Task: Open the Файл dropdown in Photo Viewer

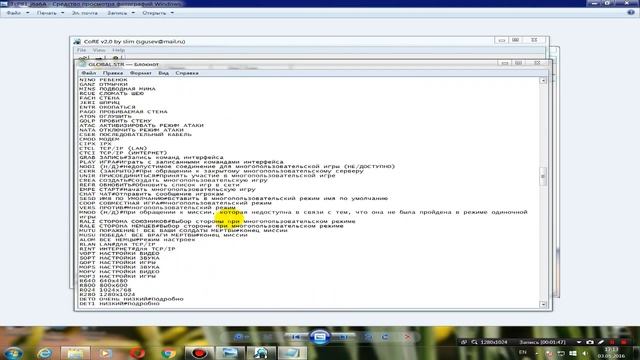Action: point(18,13)
